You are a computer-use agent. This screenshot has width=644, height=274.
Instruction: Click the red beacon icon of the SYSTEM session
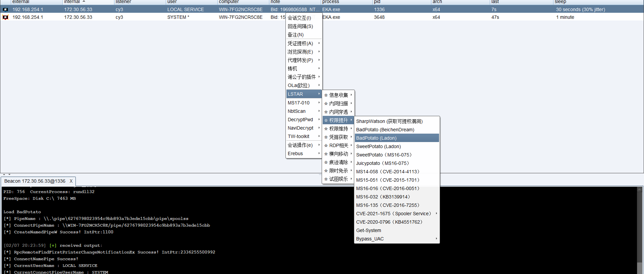point(5,17)
